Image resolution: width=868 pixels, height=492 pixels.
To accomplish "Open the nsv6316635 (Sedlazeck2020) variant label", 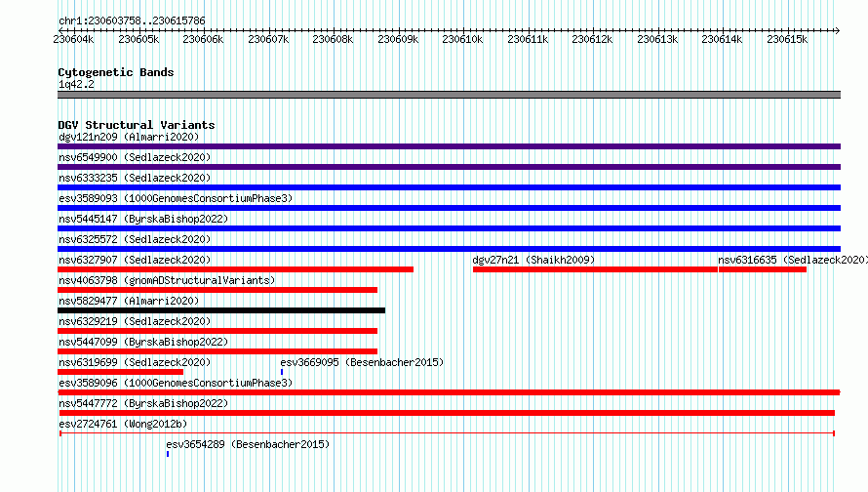I will pos(793,260).
